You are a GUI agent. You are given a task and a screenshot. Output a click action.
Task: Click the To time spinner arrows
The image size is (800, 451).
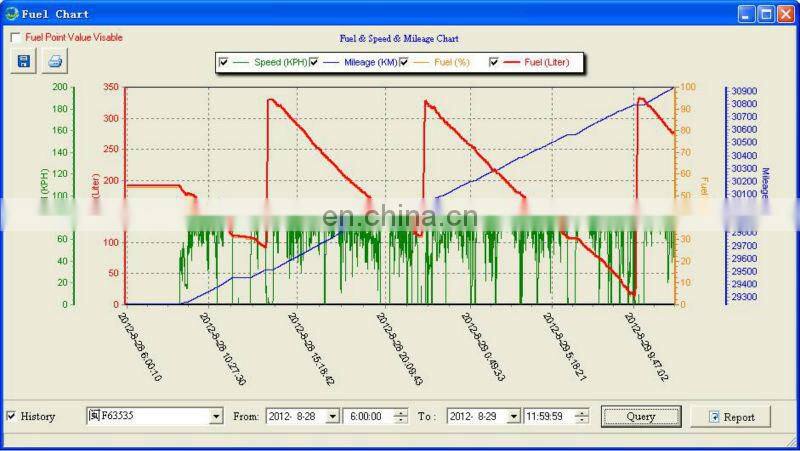(x=582, y=416)
